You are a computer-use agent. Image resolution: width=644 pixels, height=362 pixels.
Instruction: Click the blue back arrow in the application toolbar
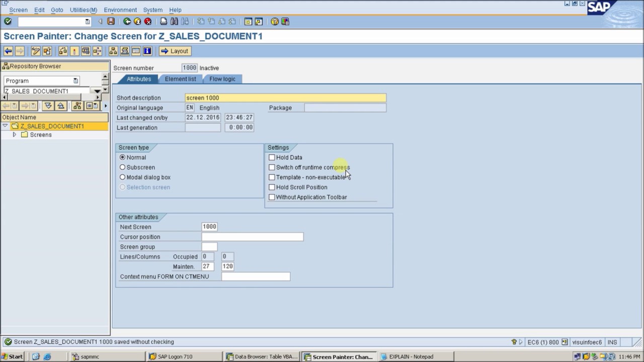(x=8, y=51)
